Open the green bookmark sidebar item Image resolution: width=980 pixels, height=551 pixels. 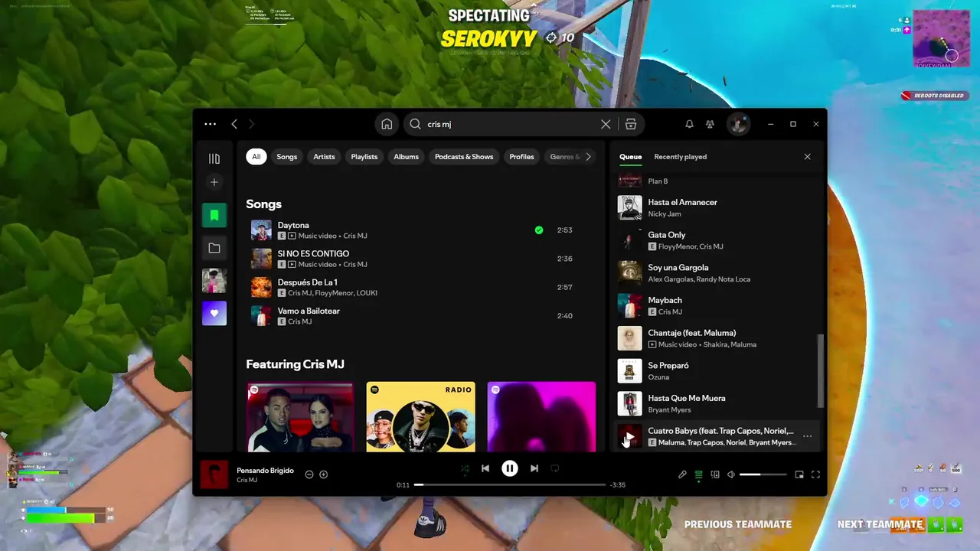click(x=214, y=216)
